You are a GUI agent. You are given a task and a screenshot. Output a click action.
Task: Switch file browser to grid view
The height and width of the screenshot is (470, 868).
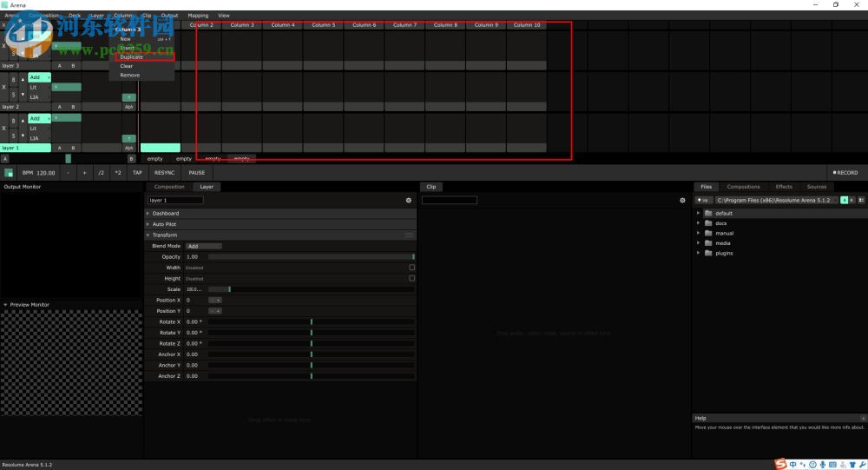[x=861, y=200]
